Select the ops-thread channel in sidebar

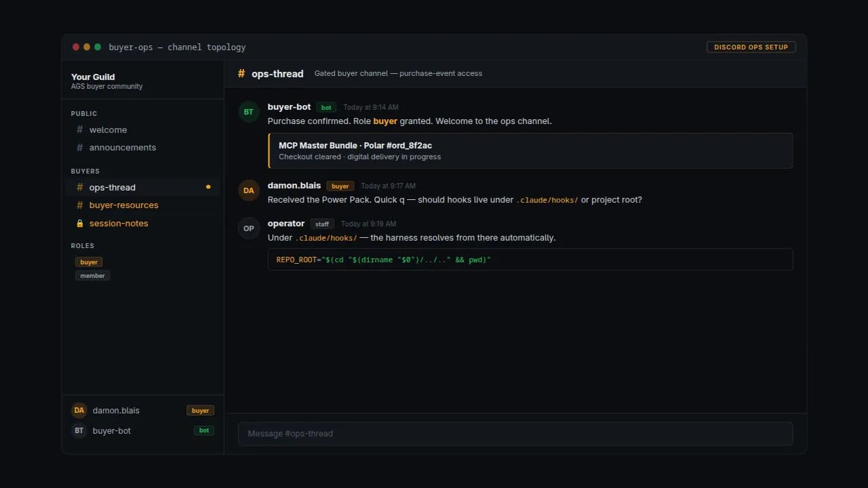142,187
